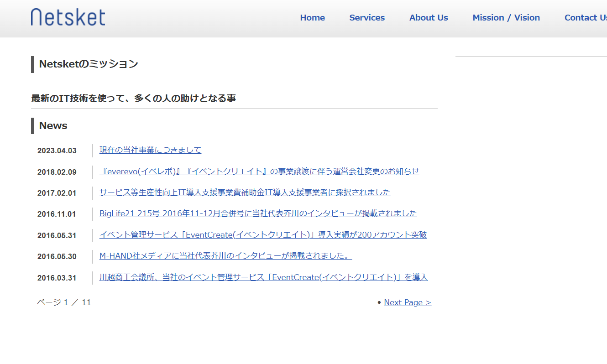Open the M-HAND社メディア interview link

pyautogui.click(x=225, y=256)
